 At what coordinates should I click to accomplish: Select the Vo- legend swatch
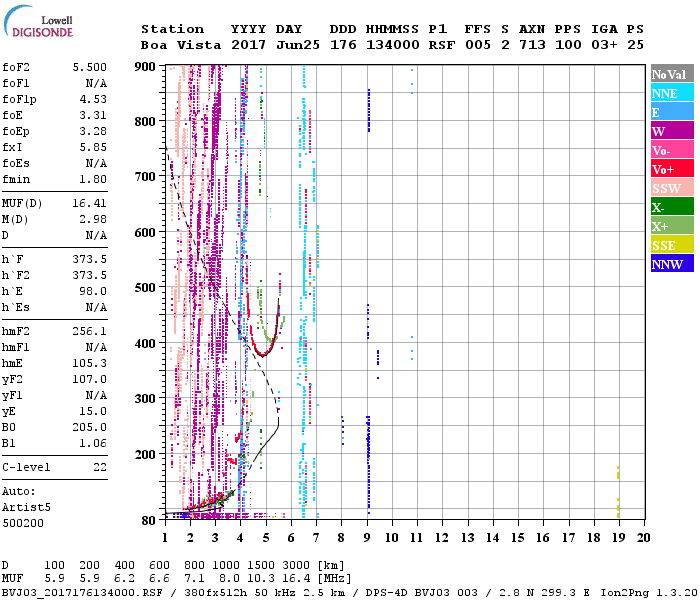672,150
